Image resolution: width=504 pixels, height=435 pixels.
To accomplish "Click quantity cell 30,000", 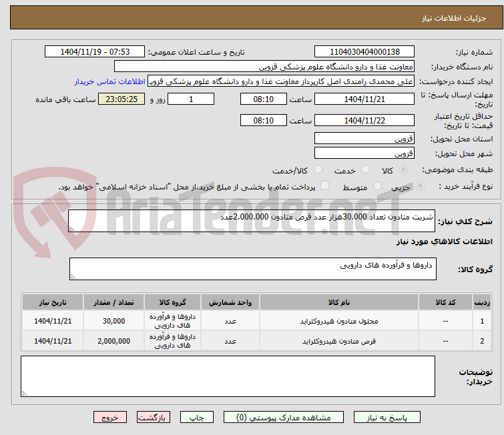I will [x=113, y=321].
